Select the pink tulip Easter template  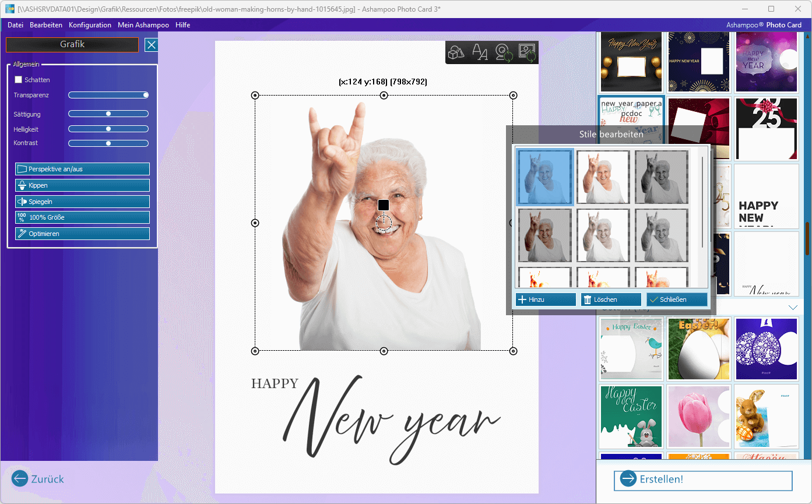[x=698, y=416]
